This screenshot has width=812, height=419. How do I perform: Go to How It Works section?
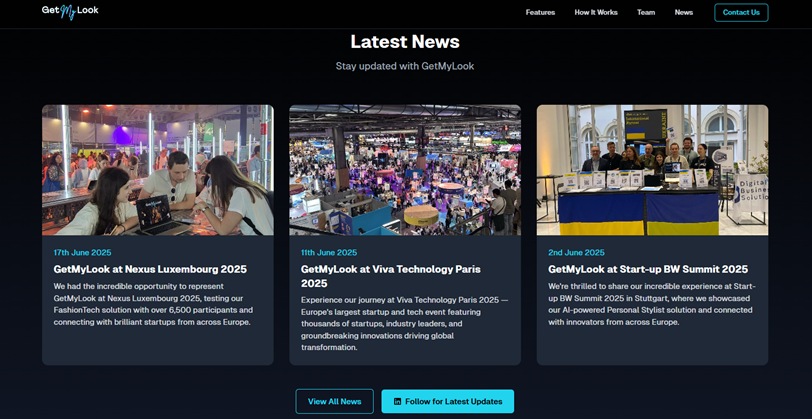pyautogui.click(x=596, y=13)
